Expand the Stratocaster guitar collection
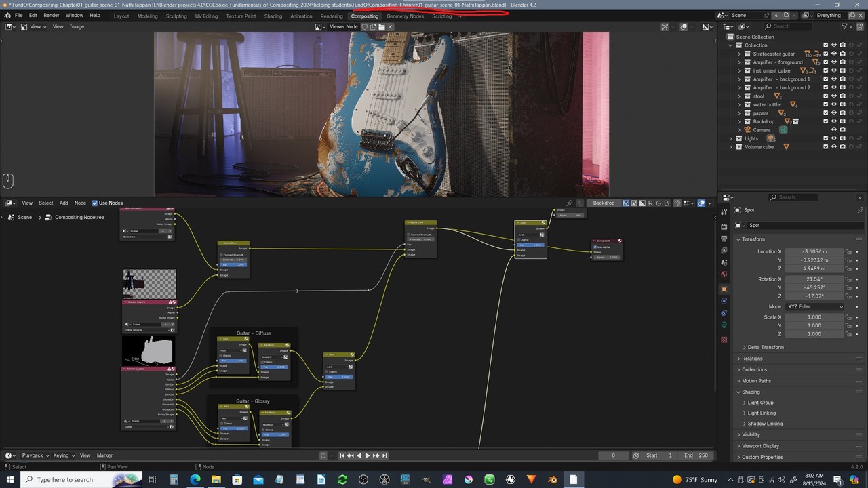The height and width of the screenshot is (488, 868). pyautogui.click(x=738, y=54)
